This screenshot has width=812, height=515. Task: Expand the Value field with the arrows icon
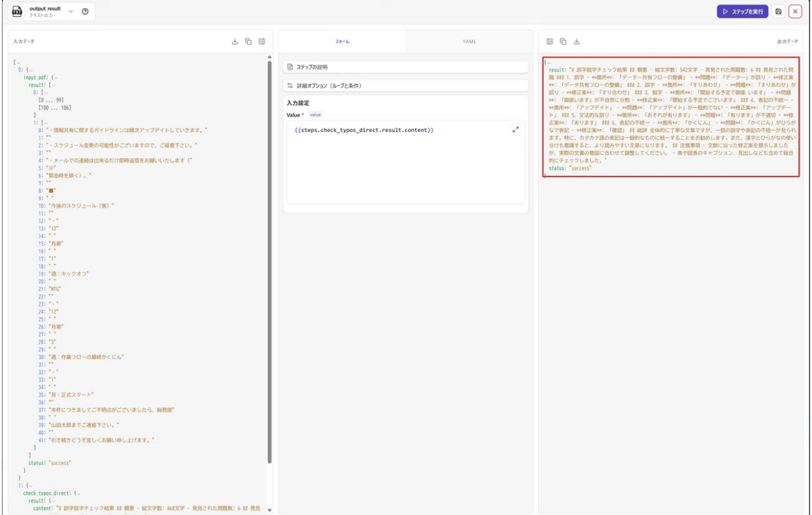point(515,129)
